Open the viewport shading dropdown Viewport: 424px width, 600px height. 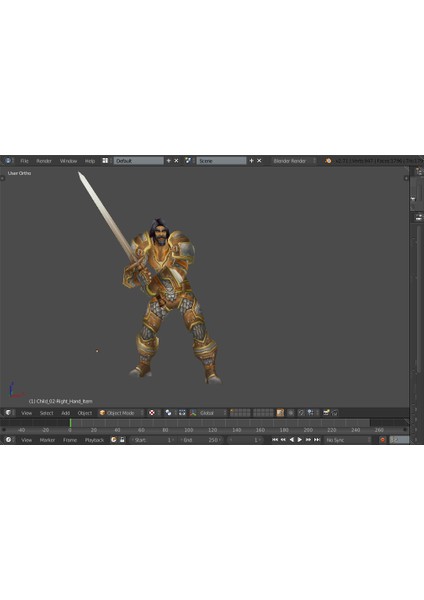153,413
